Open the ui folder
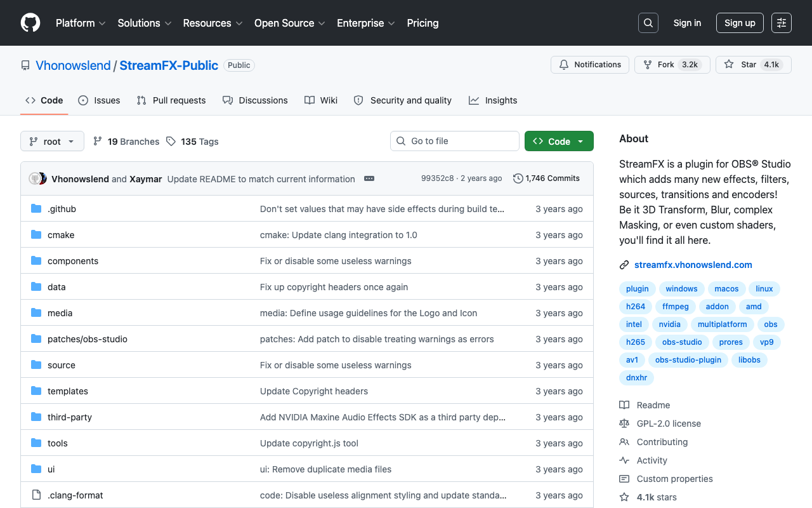Screen dimensions: 812x508 click(51, 469)
